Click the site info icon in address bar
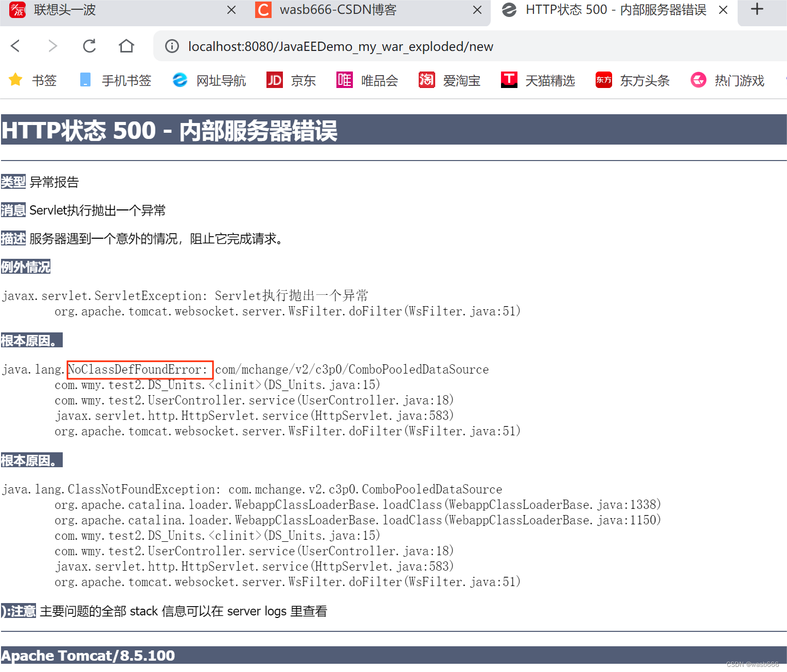This screenshot has height=672, width=787. click(171, 46)
